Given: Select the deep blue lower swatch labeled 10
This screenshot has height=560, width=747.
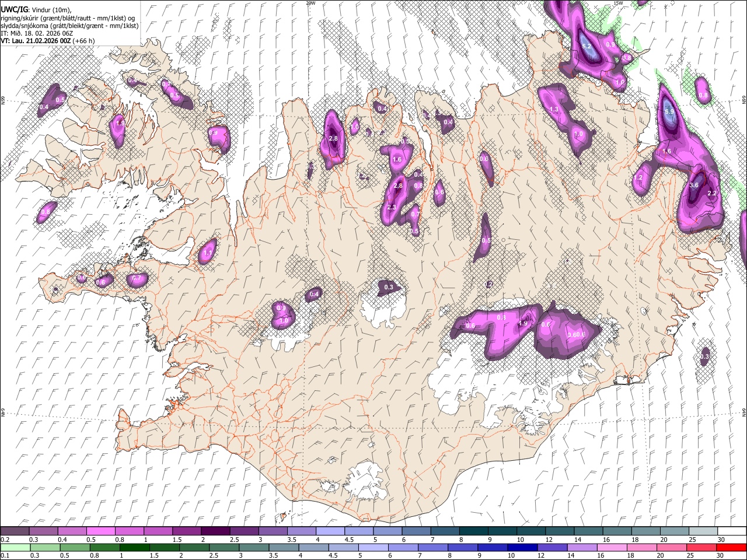Looking at the screenshot, I should pos(523,547).
